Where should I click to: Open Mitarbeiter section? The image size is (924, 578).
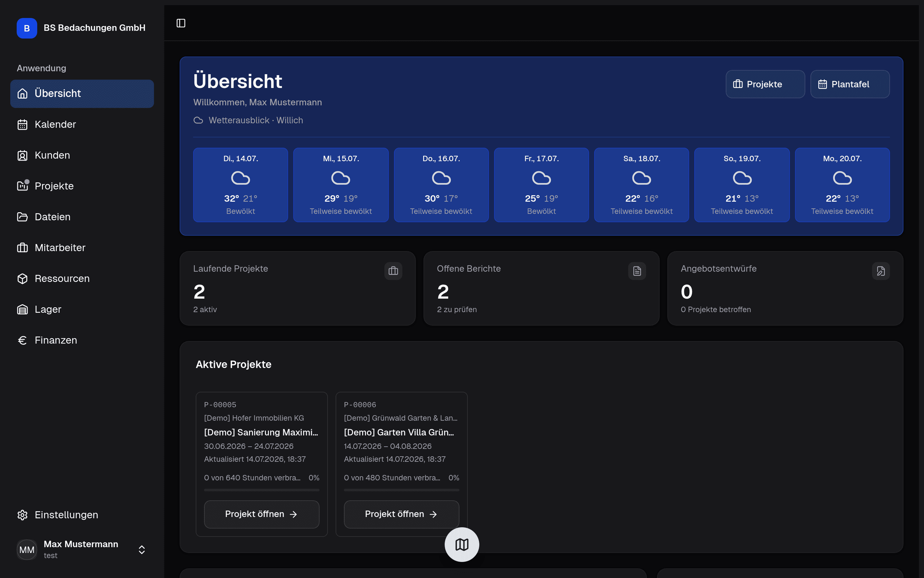click(x=82, y=248)
